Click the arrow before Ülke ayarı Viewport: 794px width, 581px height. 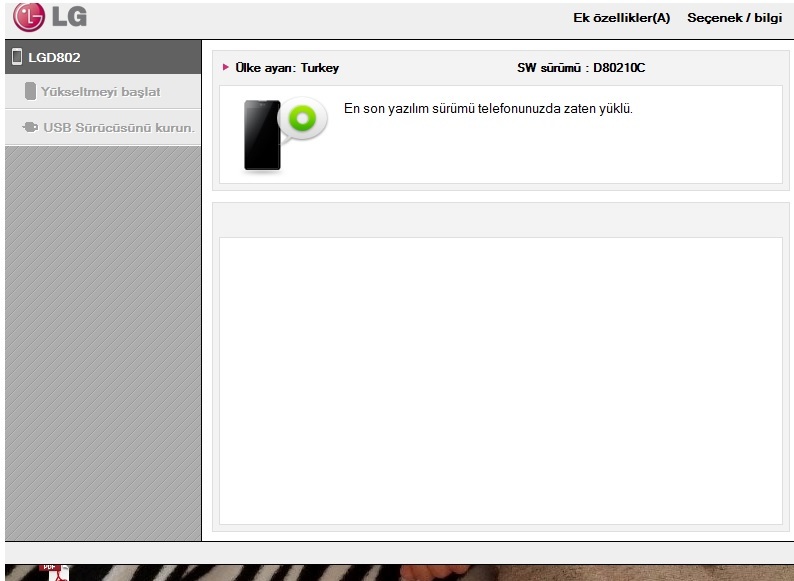(x=226, y=67)
